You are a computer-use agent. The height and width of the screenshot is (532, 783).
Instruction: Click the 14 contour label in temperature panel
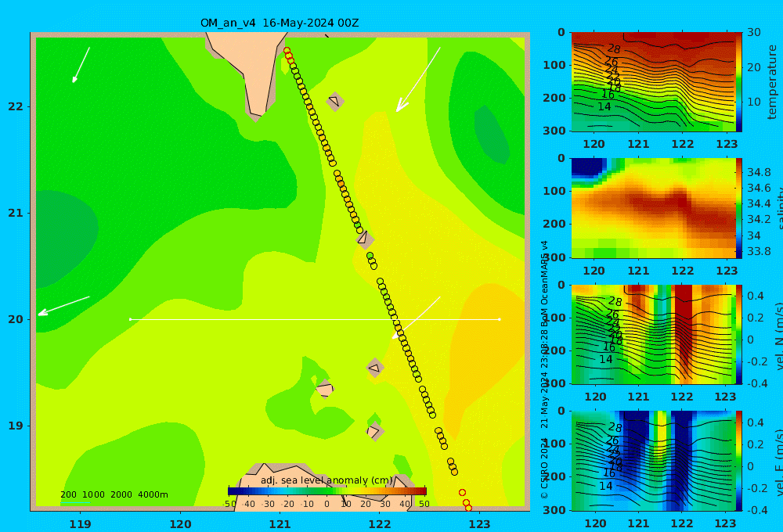point(604,106)
